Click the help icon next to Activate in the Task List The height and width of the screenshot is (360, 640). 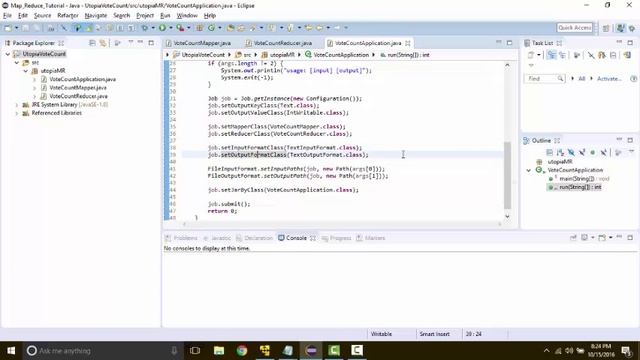click(633, 78)
